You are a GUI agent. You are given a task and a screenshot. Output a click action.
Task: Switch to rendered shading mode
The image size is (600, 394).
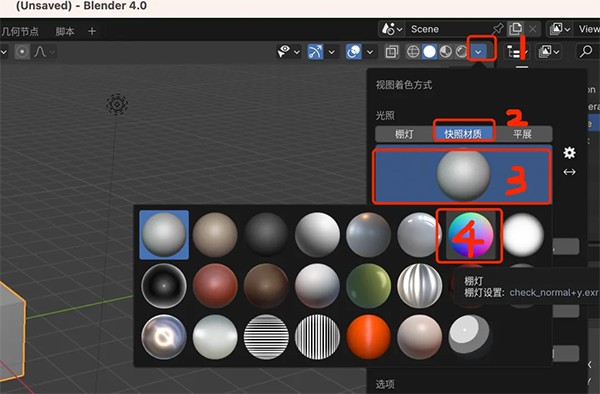pos(461,52)
